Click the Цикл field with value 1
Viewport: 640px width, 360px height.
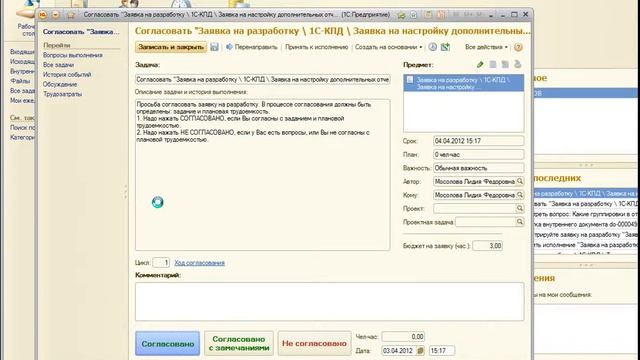click(x=161, y=262)
